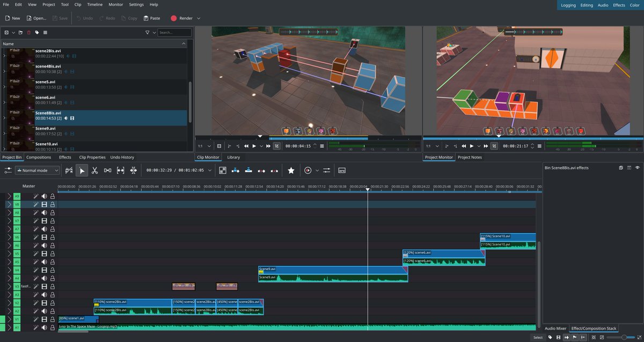The height and width of the screenshot is (342, 644).
Task: Click Extract timeline zone icon
Action: [x=261, y=170]
